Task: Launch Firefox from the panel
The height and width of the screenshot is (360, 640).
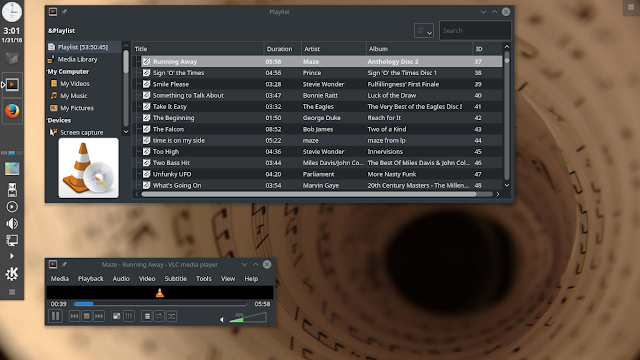Action: pyautogui.click(x=12, y=111)
